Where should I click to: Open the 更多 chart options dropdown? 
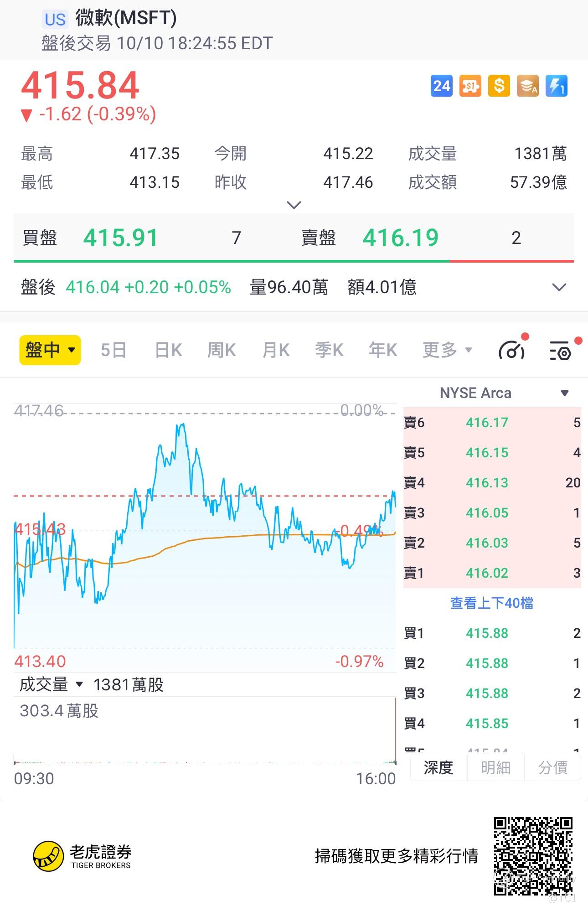pos(447,350)
